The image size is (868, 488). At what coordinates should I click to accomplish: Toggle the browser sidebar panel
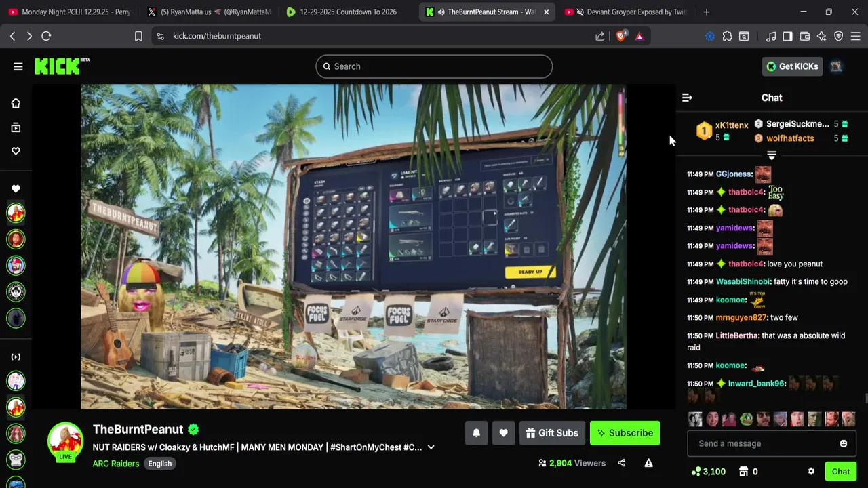[787, 36]
